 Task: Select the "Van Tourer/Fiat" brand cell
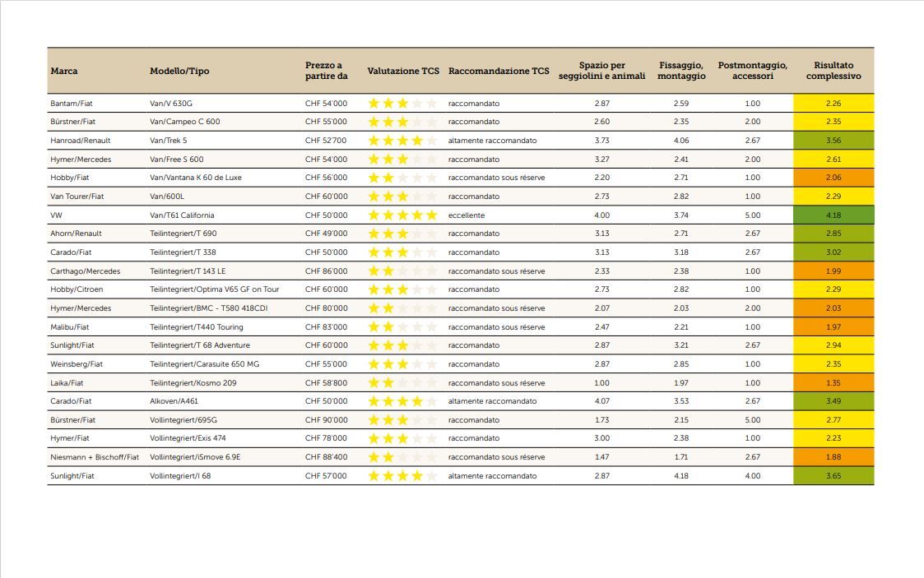(x=77, y=197)
